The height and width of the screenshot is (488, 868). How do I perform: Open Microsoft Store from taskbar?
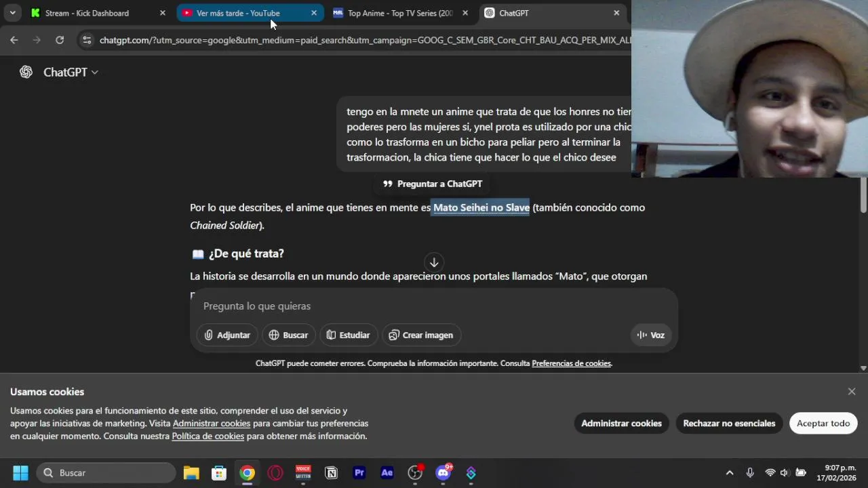pyautogui.click(x=219, y=472)
